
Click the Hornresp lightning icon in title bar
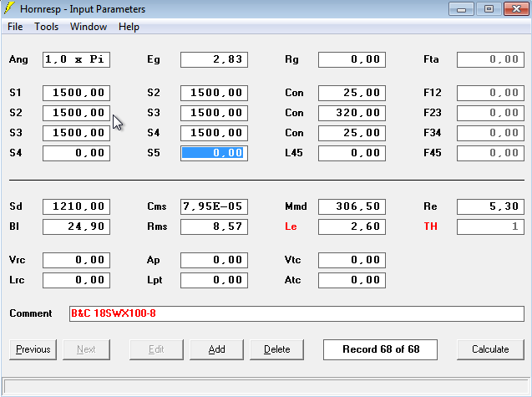(9, 8)
